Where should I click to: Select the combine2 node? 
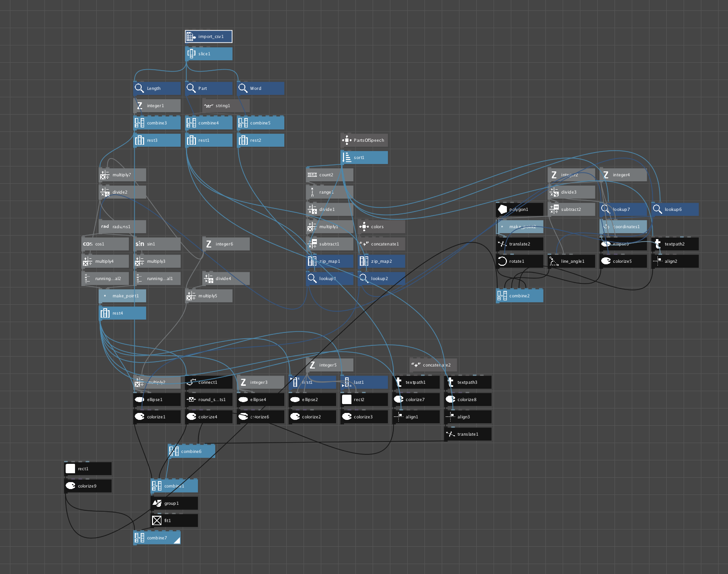pos(520,296)
